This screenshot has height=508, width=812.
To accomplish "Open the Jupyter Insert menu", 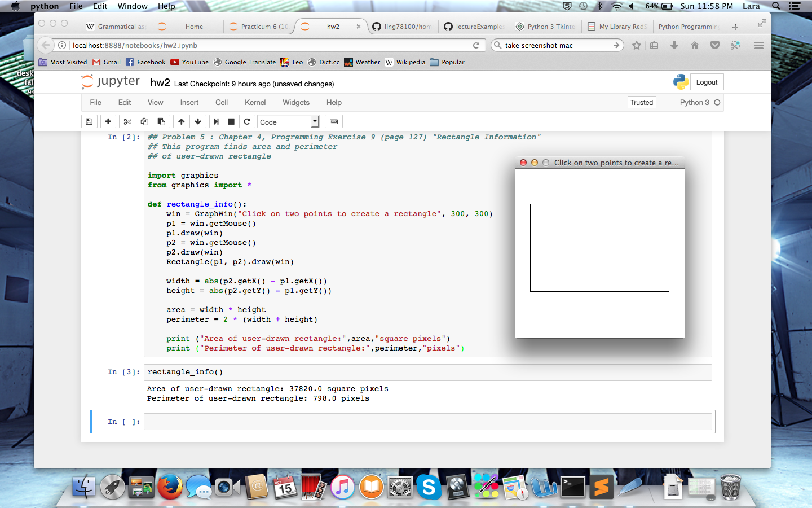I will point(189,102).
